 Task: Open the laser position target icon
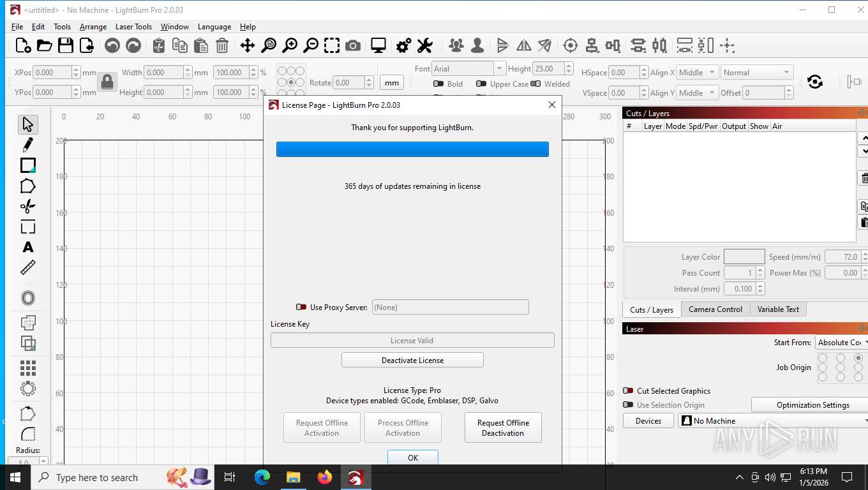point(571,45)
